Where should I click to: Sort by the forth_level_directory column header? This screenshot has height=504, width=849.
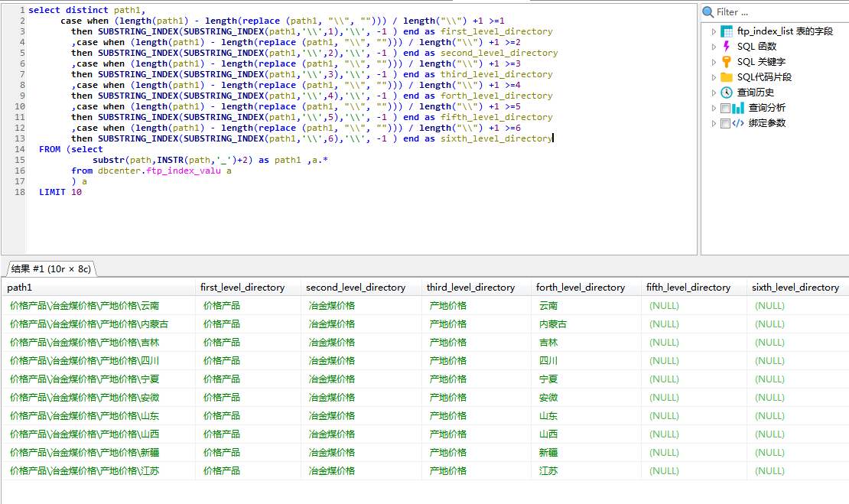[x=586, y=288]
